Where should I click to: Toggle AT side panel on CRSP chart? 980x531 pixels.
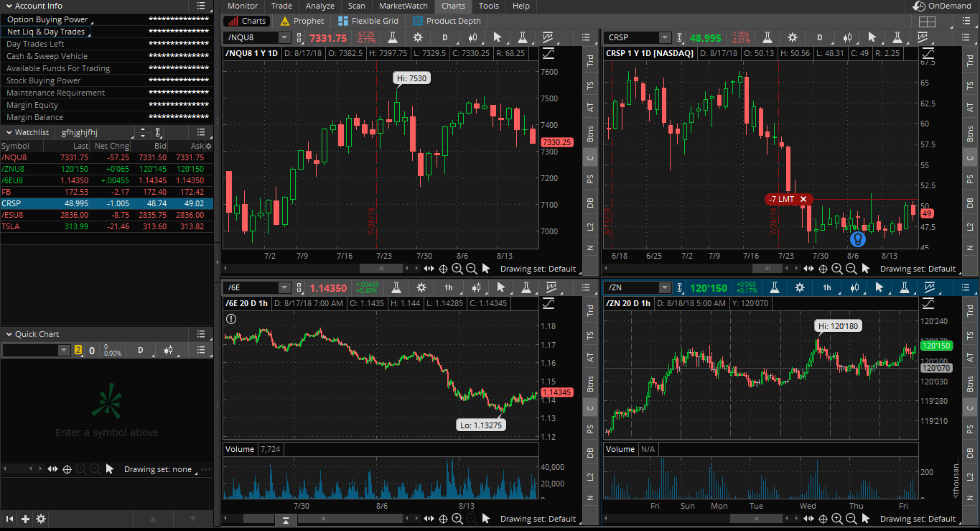[970, 107]
